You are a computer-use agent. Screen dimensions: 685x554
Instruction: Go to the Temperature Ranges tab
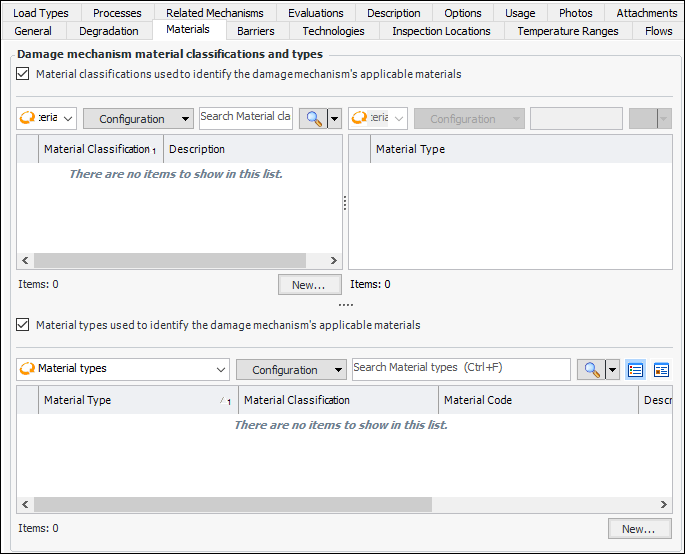[568, 31]
